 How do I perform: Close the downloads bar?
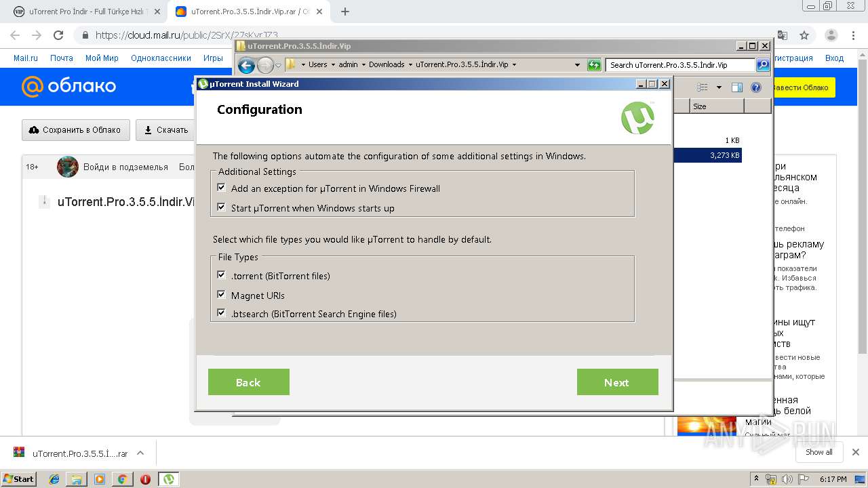(855, 452)
